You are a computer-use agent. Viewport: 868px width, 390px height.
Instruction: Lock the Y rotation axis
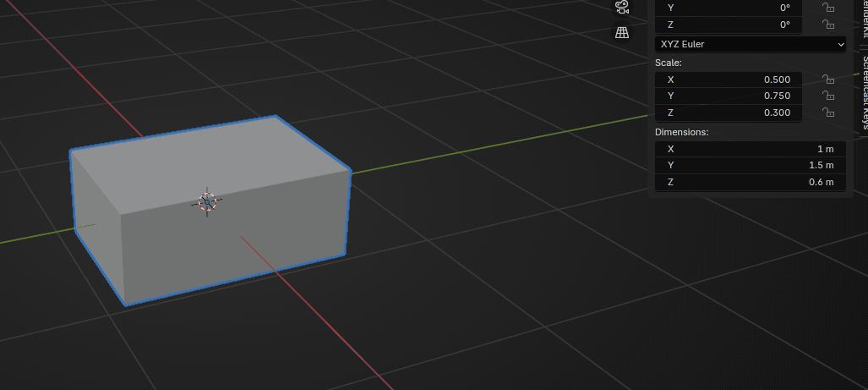[828, 8]
